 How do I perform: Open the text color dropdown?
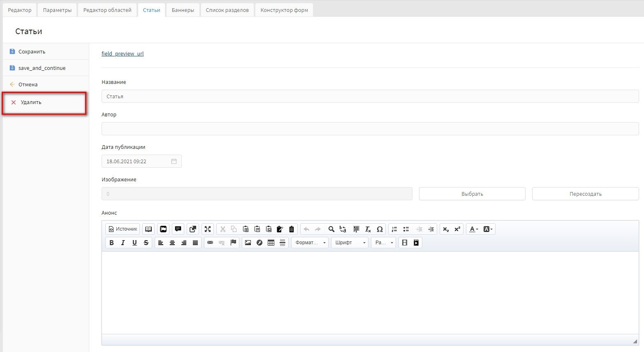point(474,229)
